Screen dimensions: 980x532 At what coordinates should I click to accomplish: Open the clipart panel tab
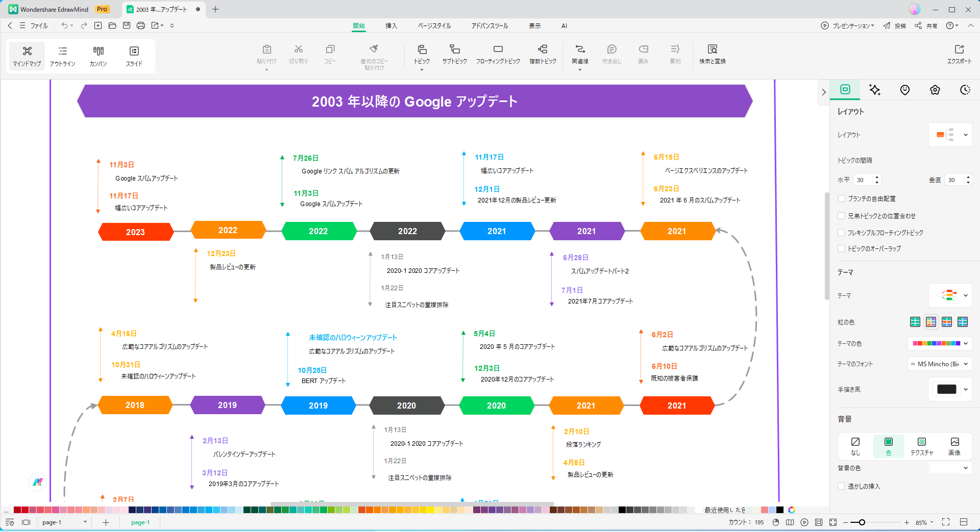coord(935,90)
